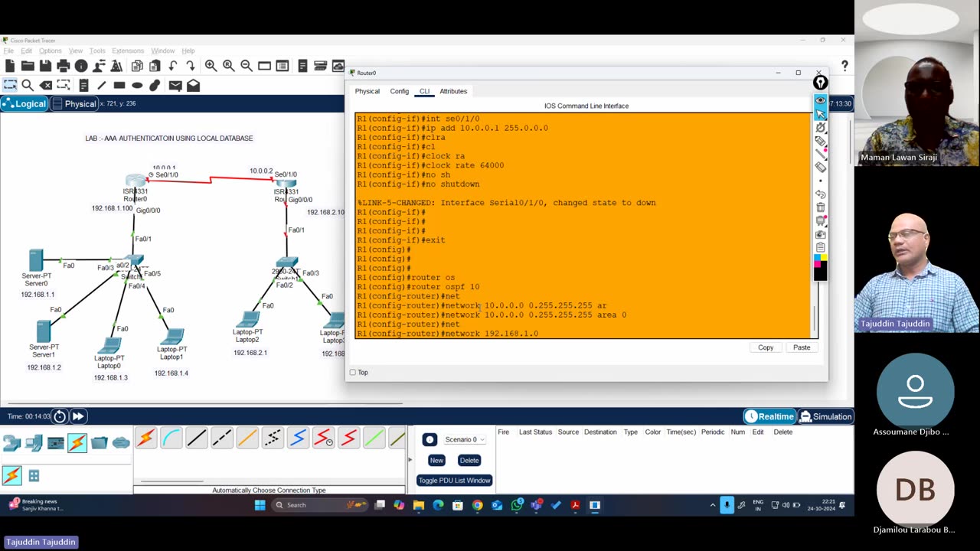Click Delete scenario button
The width and height of the screenshot is (980, 551).
[x=469, y=460]
